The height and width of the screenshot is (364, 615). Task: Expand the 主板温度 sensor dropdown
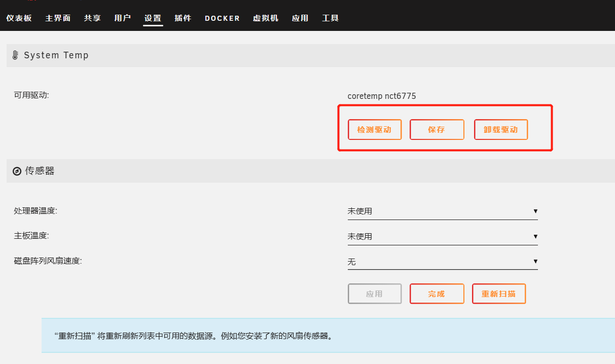(442, 237)
